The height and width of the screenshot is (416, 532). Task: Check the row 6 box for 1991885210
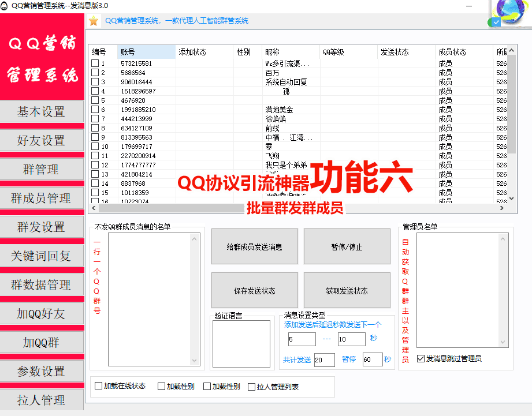click(95, 110)
